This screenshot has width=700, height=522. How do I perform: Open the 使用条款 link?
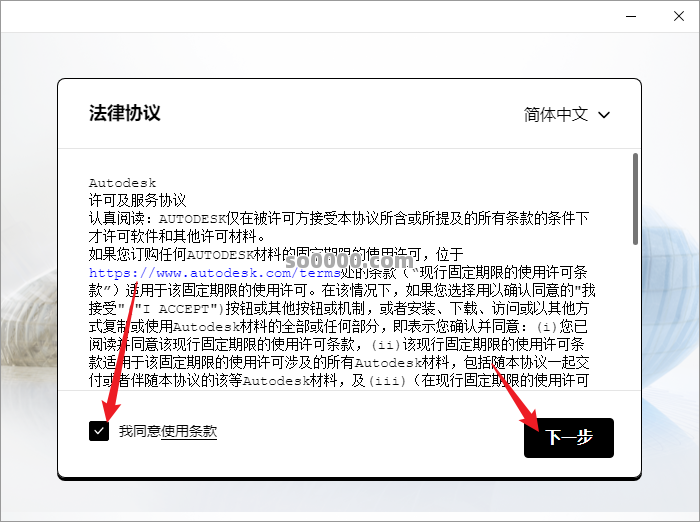pyautogui.click(x=189, y=431)
